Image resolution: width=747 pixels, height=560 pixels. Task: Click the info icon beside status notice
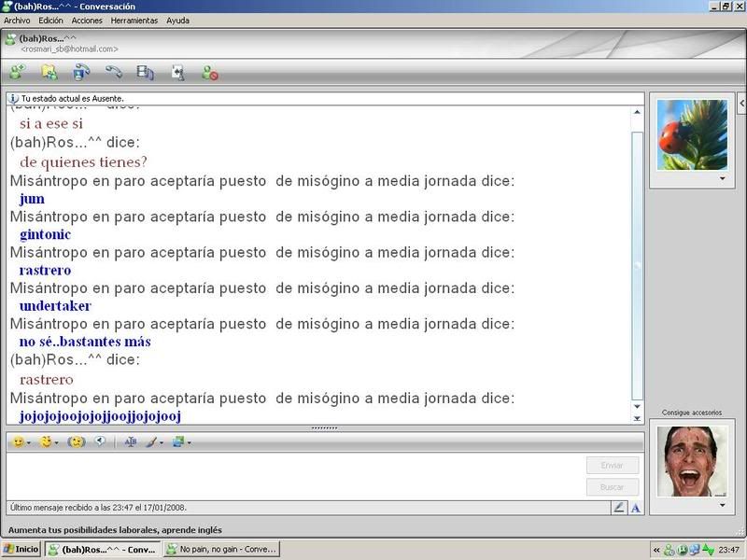click(x=13, y=99)
